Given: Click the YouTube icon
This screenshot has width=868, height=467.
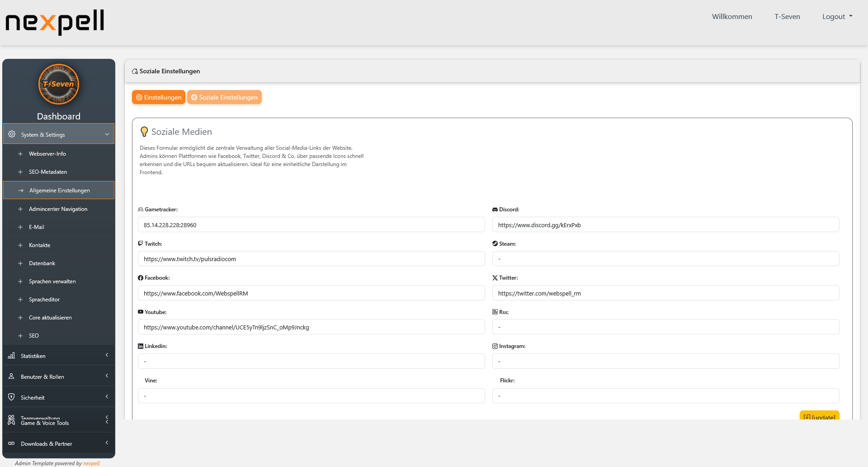Looking at the screenshot, I should click(140, 312).
